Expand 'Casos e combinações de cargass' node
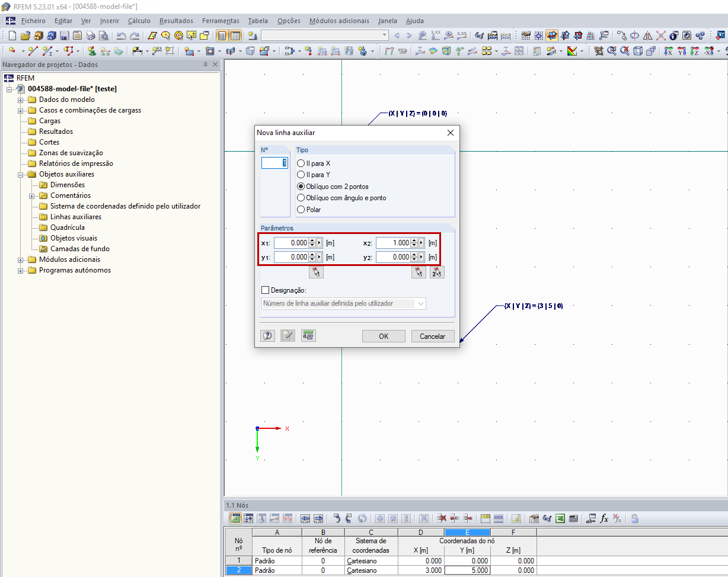The image size is (728, 577). [x=20, y=110]
